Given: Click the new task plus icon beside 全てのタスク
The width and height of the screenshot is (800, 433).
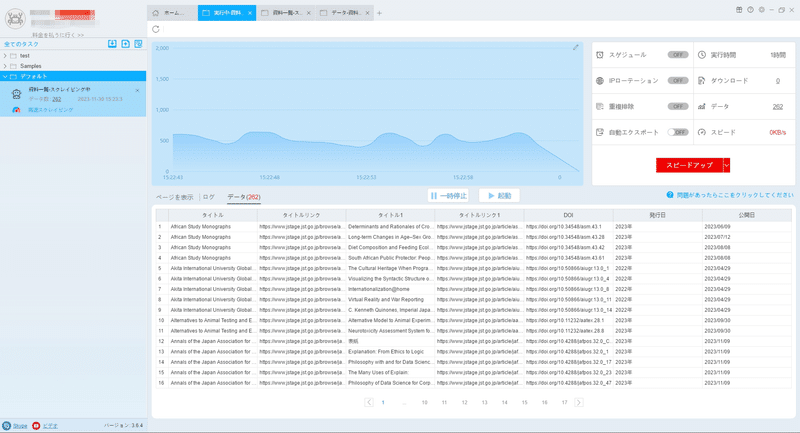Looking at the screenshot, I should [x=126, y=44].
